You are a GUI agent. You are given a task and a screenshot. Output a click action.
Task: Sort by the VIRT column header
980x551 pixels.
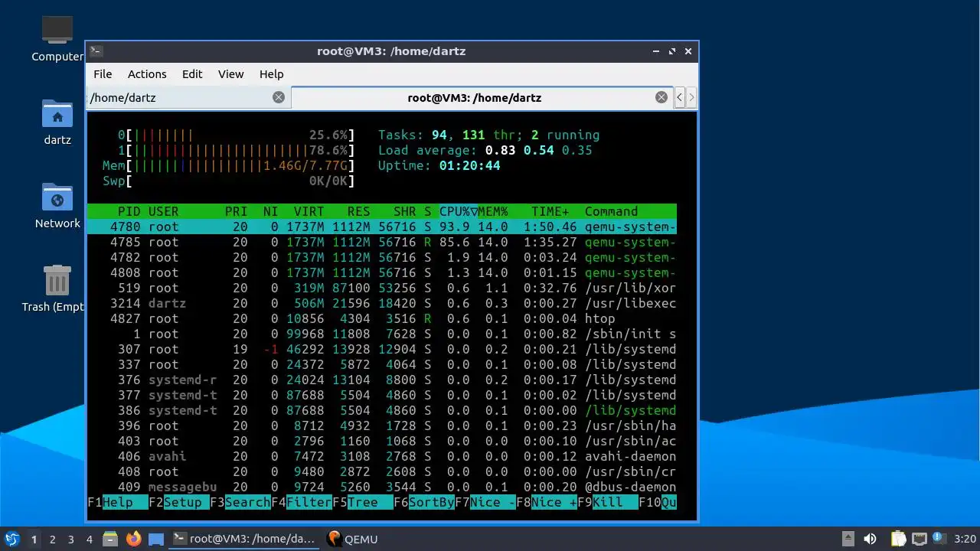309,212
